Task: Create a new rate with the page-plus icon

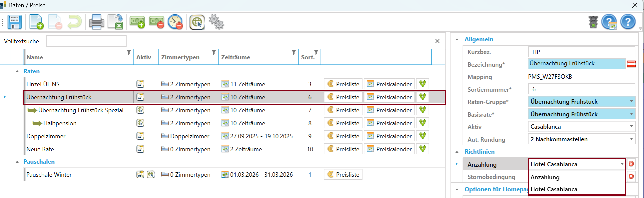Action: [x=36, y=22]
